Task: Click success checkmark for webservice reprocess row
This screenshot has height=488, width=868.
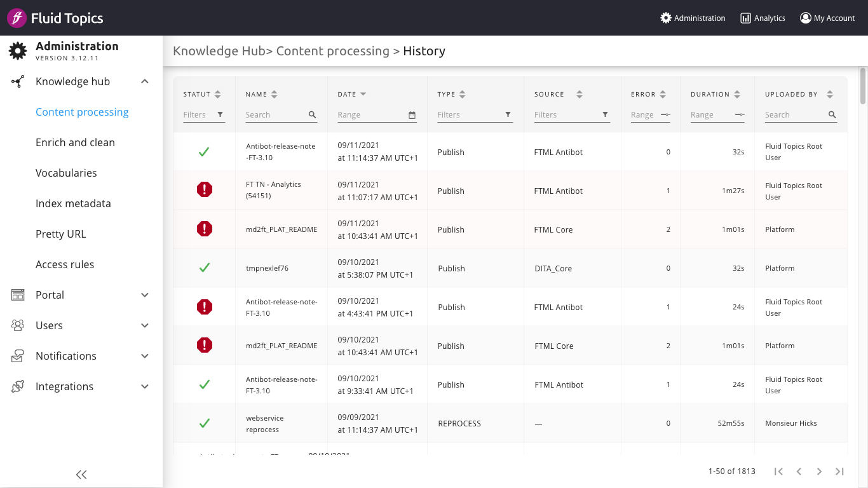Action: pos(205,423)
